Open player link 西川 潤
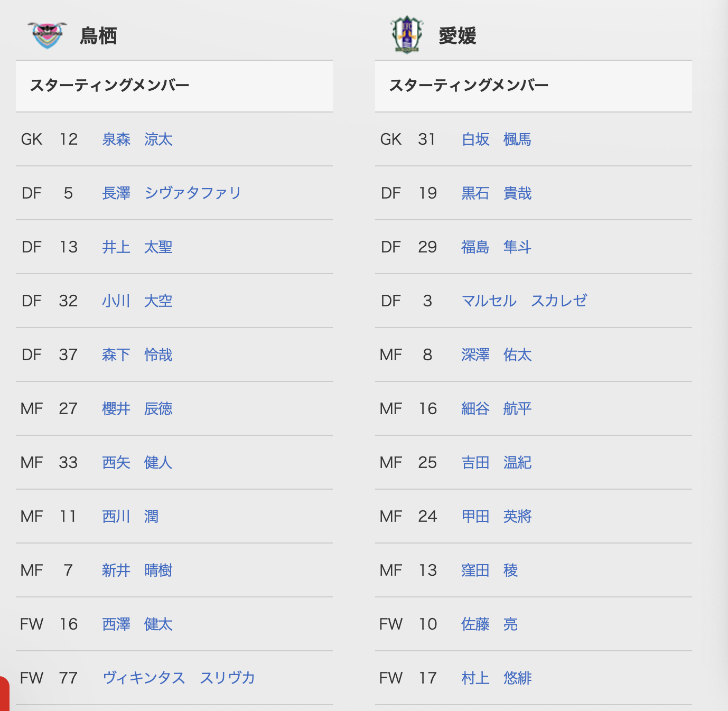 (x=130, y=517)
